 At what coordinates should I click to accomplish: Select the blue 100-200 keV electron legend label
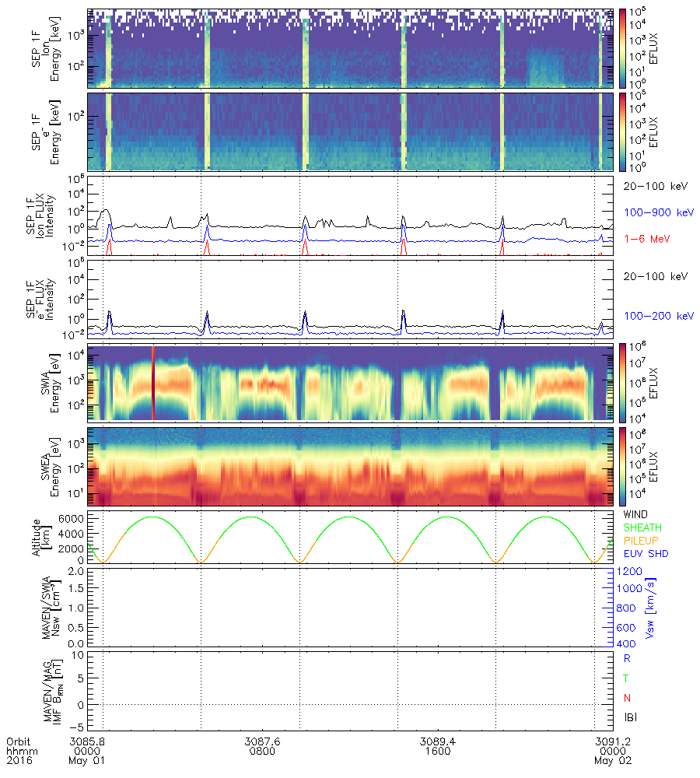(x=659, y=316)
